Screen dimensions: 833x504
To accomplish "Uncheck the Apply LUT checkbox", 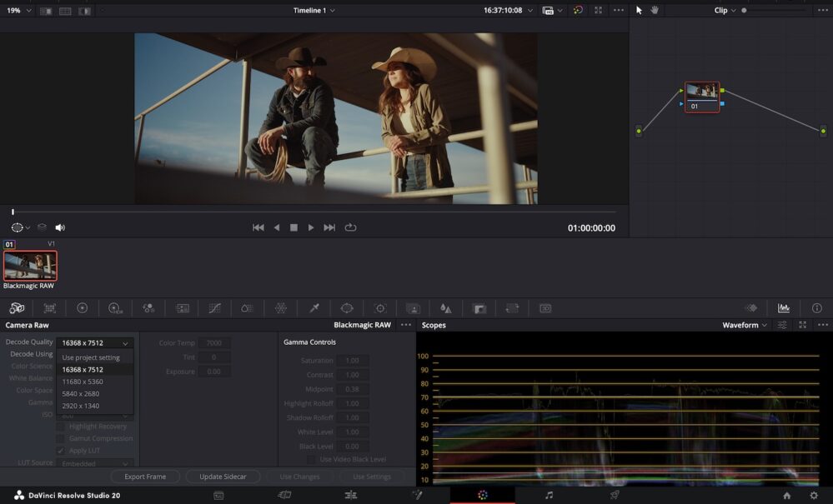I will pyautogui.click(x=61, y=451).
